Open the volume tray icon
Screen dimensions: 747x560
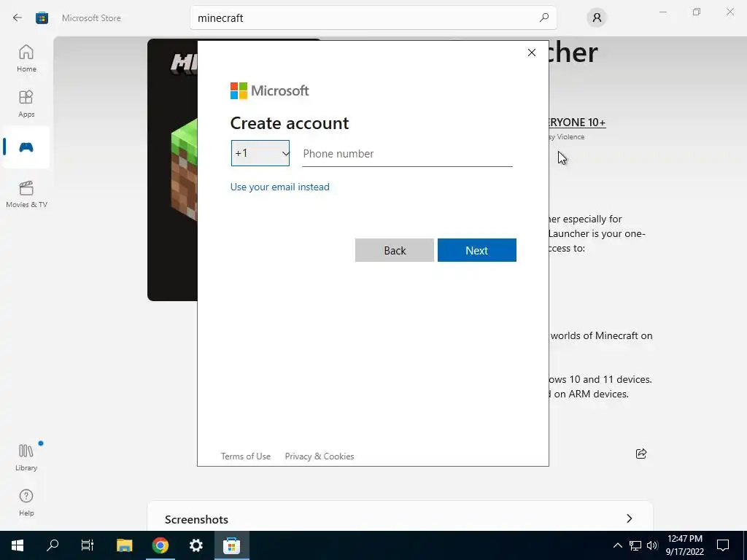click(652, 545)
